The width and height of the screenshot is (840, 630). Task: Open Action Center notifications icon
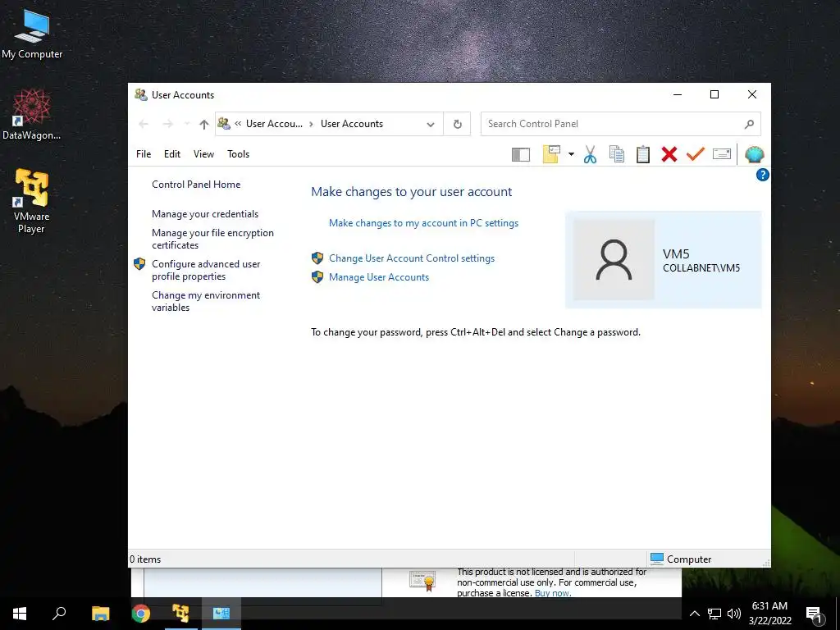coord(814,614)
